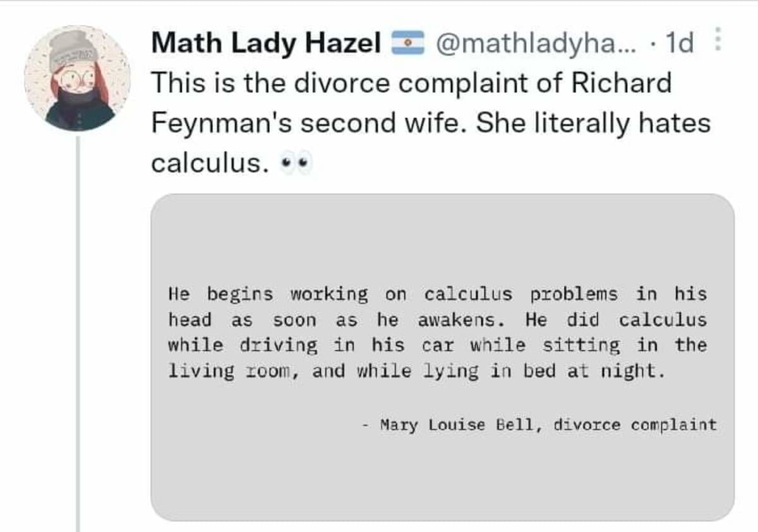
Task: Click the quote line "head as soon as he awakens"
Action: coord(437,320)
